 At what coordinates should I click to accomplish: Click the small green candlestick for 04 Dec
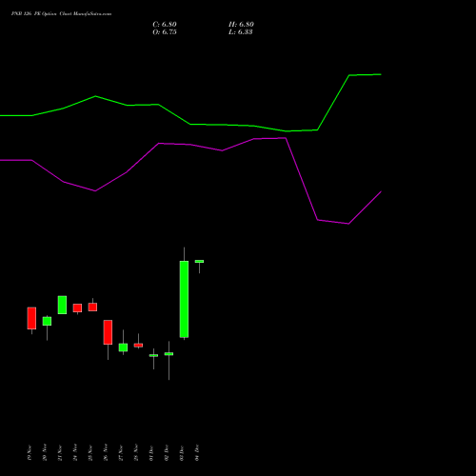coord(199,262)
